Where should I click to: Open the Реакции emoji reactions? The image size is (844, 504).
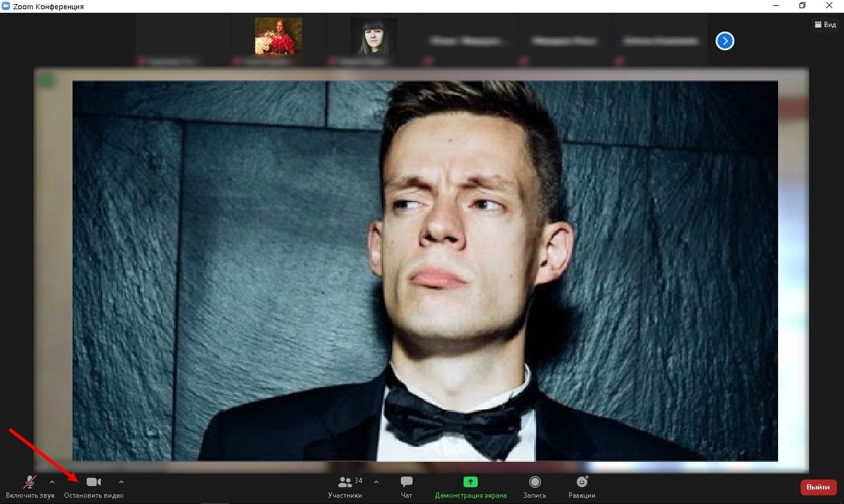pos(582,483)
